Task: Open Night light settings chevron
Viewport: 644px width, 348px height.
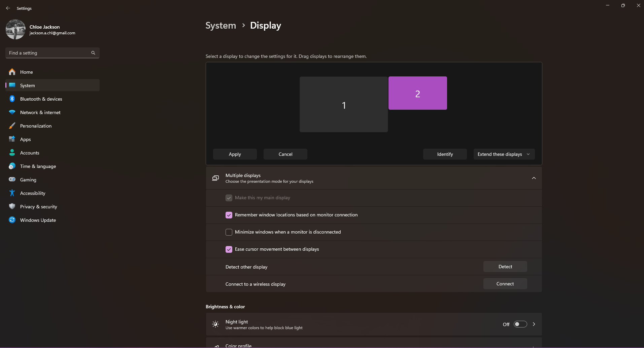Action: click(534, 324)
